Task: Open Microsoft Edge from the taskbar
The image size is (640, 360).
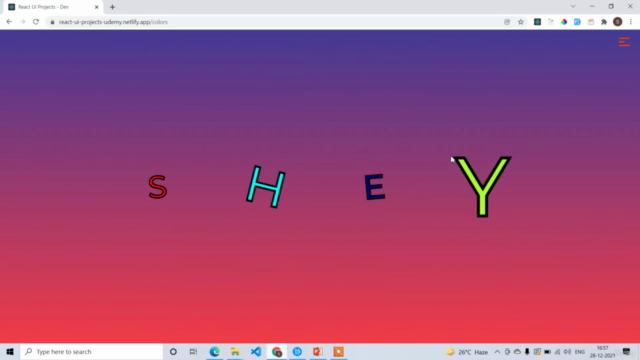Action: click(x=214, y=351)
